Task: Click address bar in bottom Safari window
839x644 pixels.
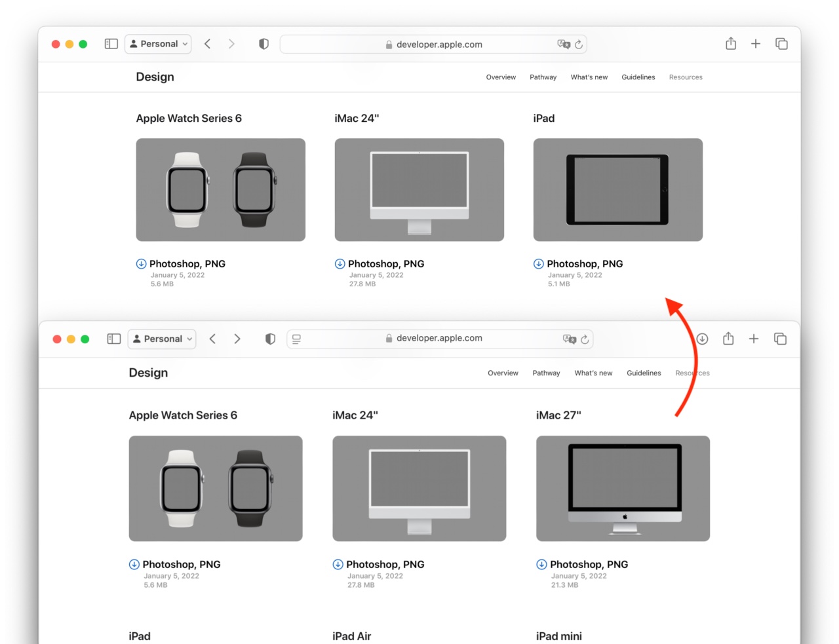Action: click(x=440, y=339)
